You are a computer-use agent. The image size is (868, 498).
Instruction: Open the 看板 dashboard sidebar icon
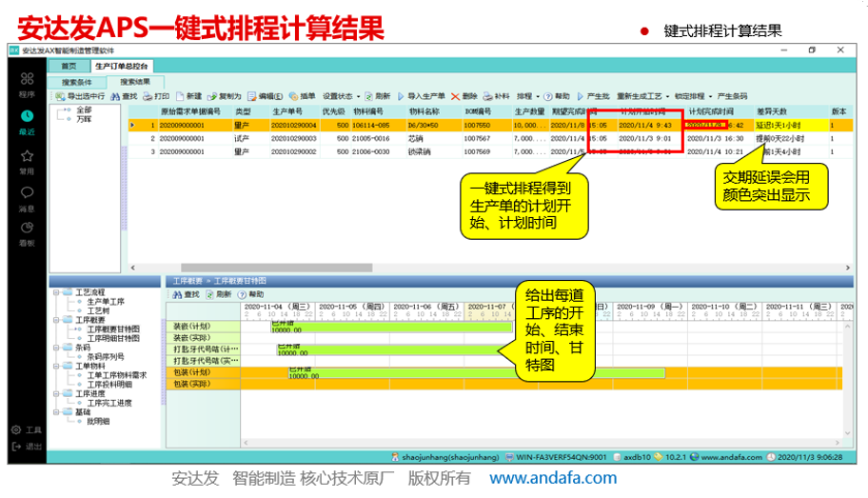pyautogui.click(x=27, y=228)
